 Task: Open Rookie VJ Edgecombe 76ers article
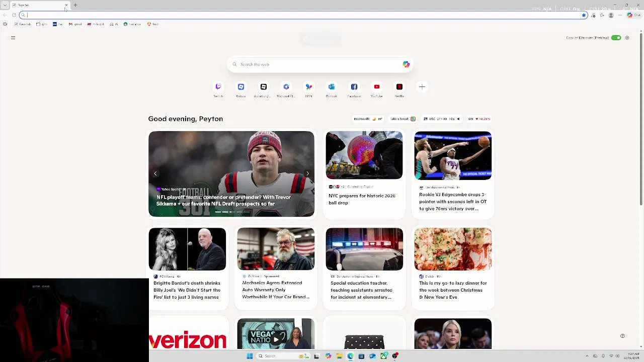pyautogui.click(x=453, y=202)
